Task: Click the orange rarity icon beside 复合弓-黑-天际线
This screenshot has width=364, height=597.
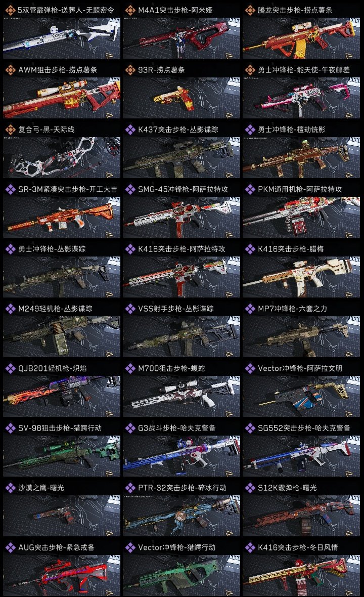Action: coord(10,130)
